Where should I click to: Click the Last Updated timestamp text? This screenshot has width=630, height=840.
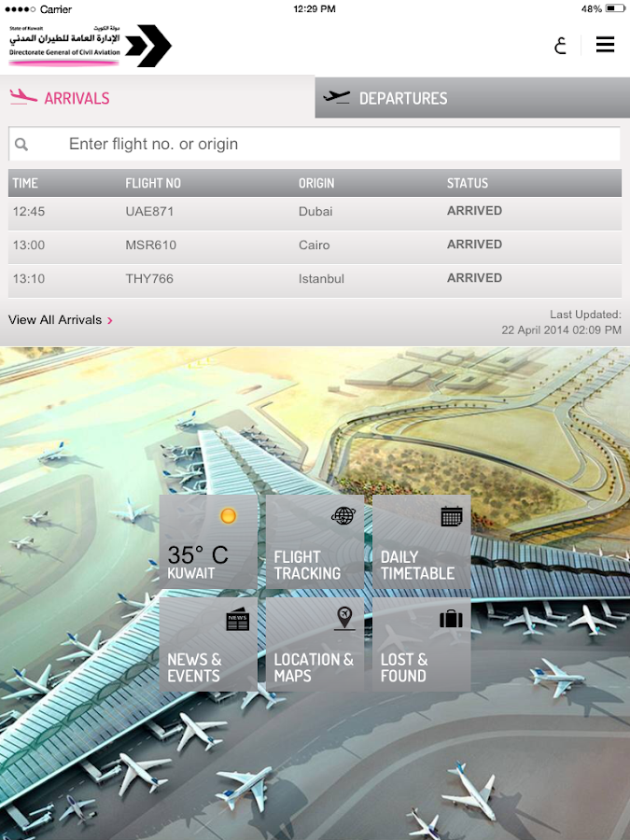click(x=562, y=322)
